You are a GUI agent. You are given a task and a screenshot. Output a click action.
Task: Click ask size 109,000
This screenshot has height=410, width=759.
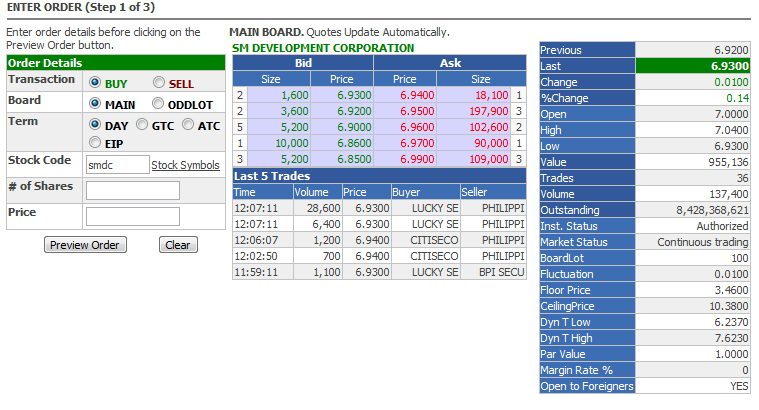tap(488, 159)
